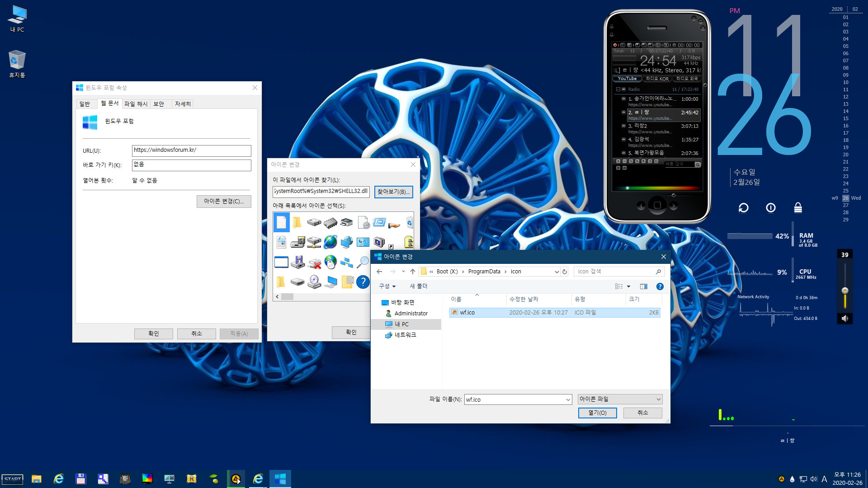Image resolution: width=868 pixels, height=488 pixels.
Task: Open the help button in the file browse dialog
Action: tap(660, 286)
